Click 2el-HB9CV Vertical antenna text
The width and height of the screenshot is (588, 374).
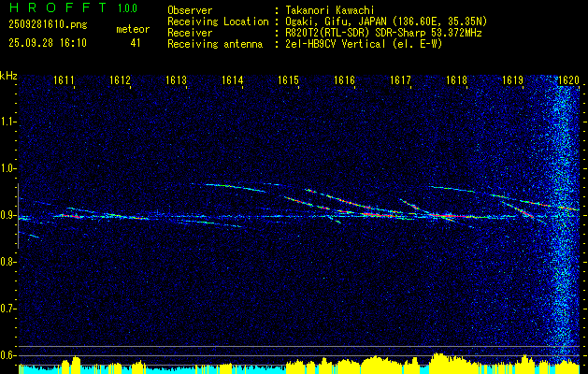click(x=363, y=44)
